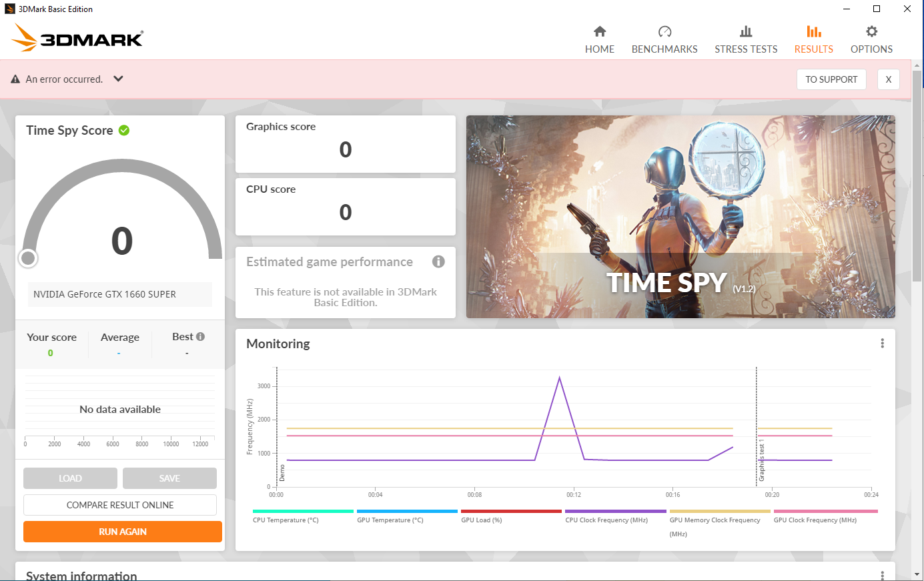Dismiss the error banner with X

click(x=888, y=79)
